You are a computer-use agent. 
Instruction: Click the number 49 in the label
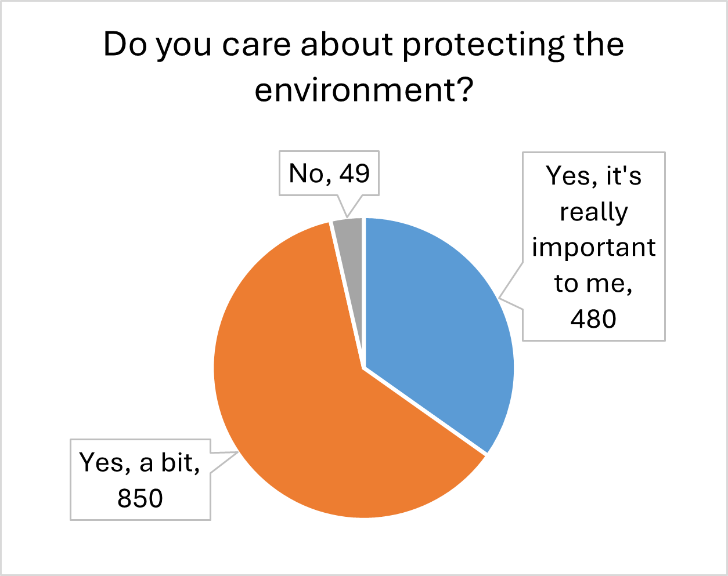point(355,173)
